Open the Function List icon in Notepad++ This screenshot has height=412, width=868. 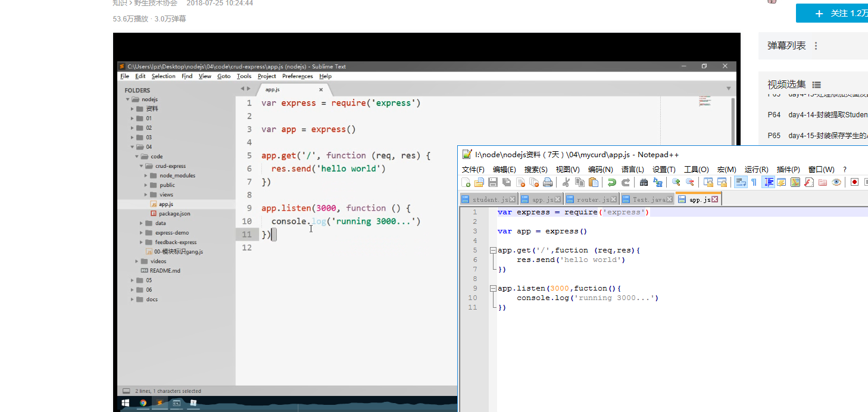pos(808,182)
